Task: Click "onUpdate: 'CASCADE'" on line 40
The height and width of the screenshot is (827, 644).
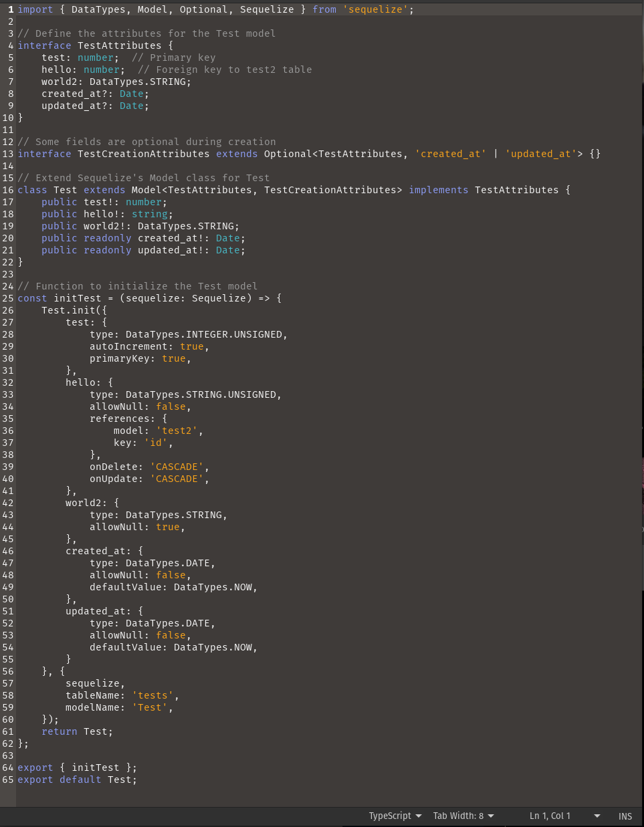Action: 146,479
